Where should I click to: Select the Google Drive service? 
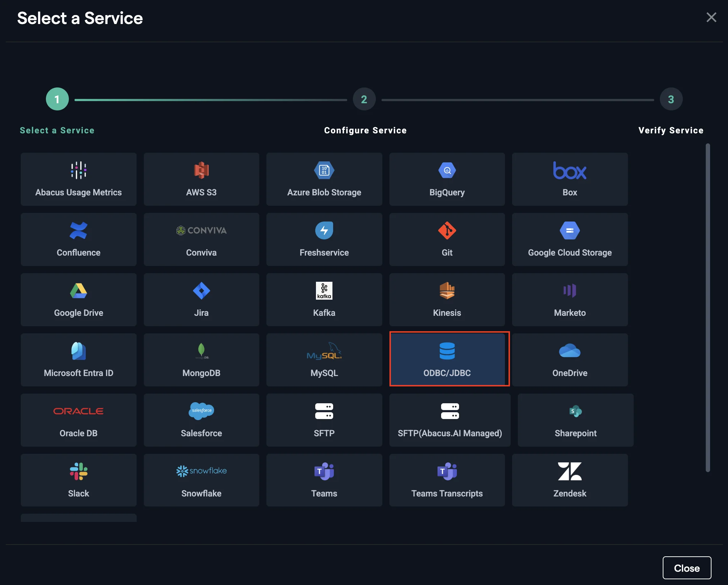(78, 300)
